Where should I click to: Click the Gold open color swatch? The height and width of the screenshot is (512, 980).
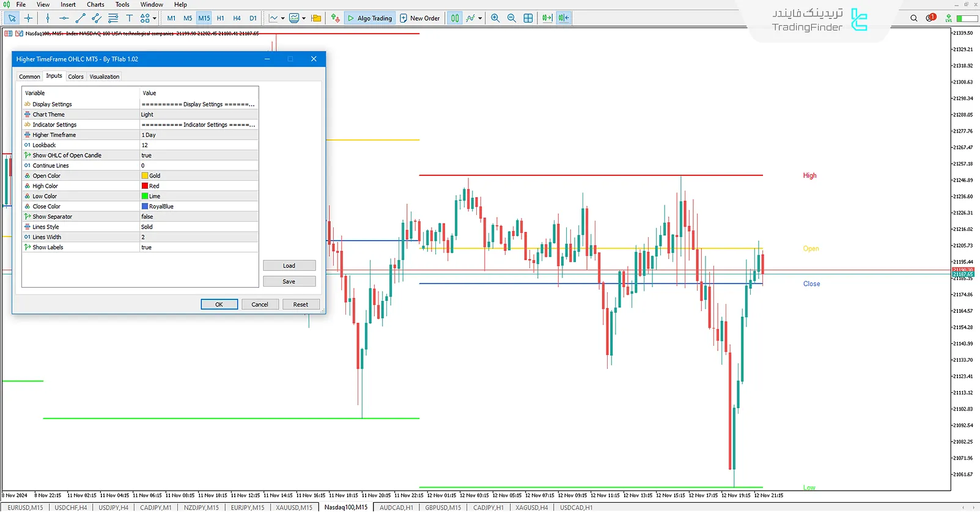145,176
